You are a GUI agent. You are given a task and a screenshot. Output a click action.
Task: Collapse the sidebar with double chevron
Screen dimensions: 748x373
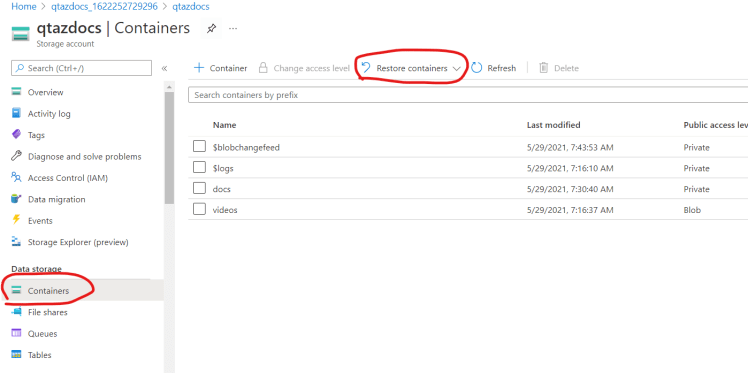coord(165,68)
